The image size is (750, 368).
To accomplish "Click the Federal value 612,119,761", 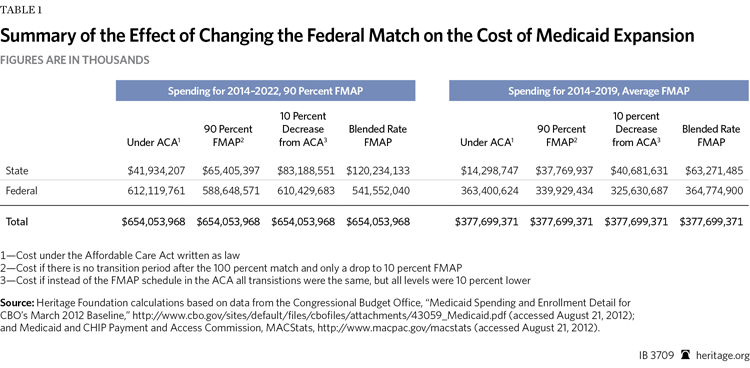I will [156, 191].
